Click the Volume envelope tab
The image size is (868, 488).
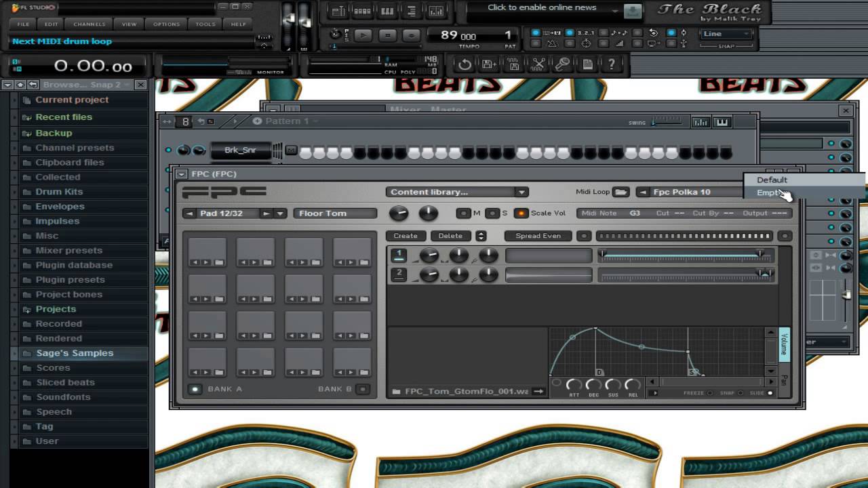tap(783, 344)
